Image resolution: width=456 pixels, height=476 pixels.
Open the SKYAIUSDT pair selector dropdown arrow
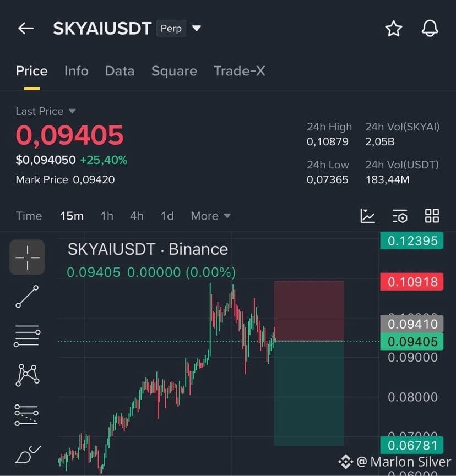(197, 28)
